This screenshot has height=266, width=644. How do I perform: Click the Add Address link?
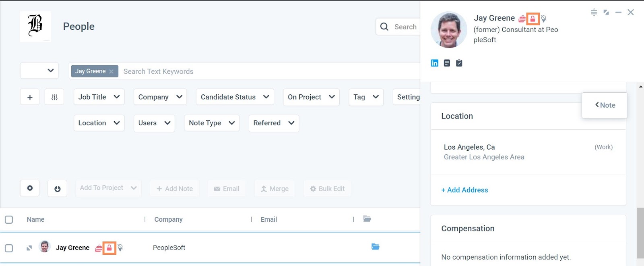tap(464, 190)
